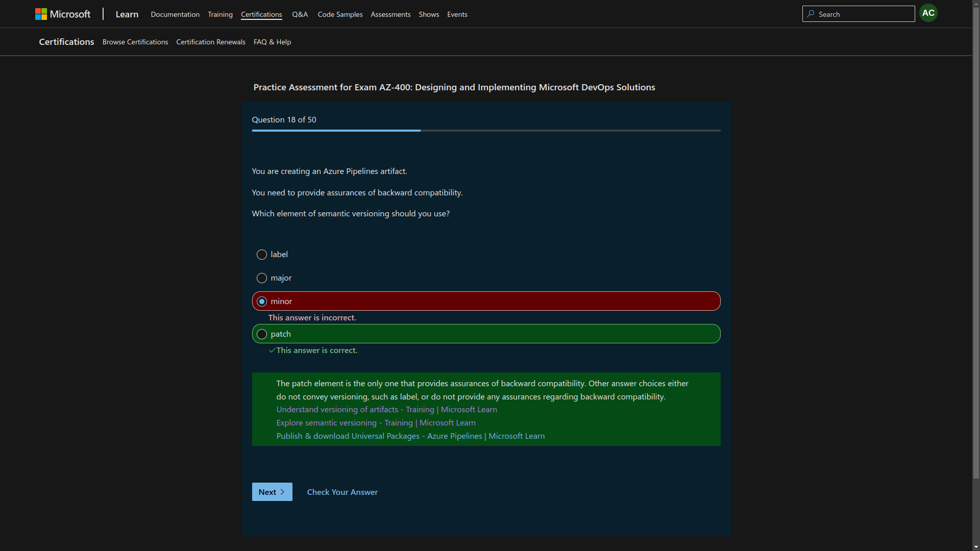
Task: Open Code Samples page
Action: coord(340,14)
